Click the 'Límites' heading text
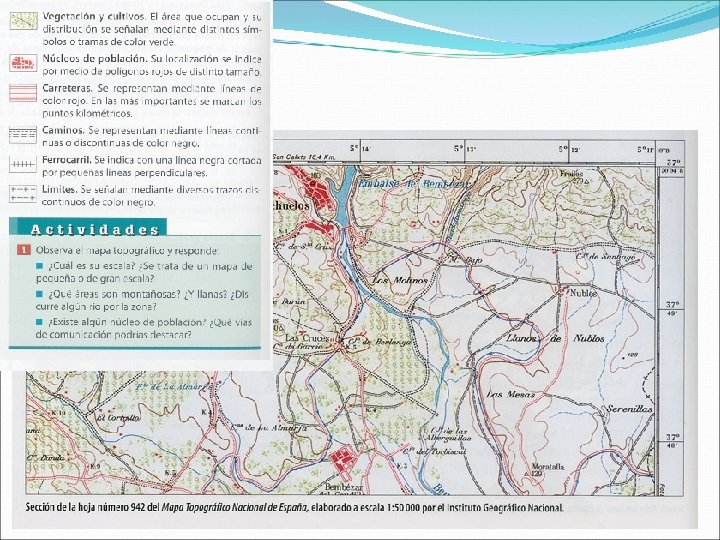Image resolution: width=720 pixels, height=540 pixels. click(60, 189)
